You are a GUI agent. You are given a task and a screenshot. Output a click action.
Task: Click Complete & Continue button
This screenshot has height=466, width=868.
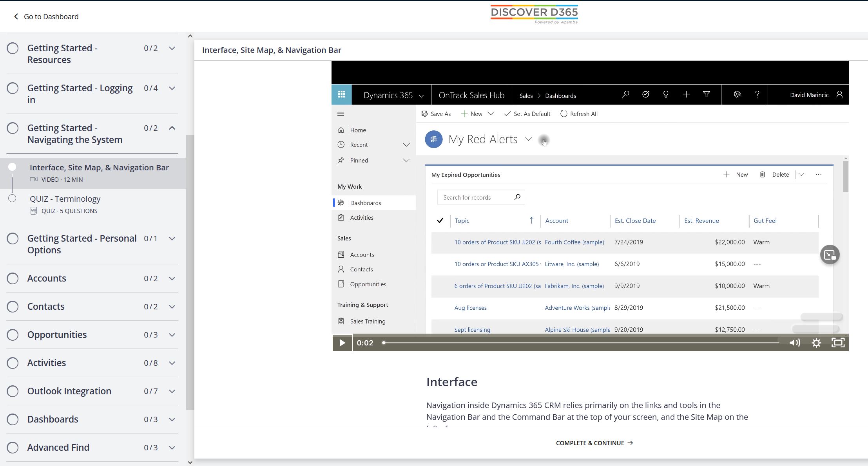595,443
